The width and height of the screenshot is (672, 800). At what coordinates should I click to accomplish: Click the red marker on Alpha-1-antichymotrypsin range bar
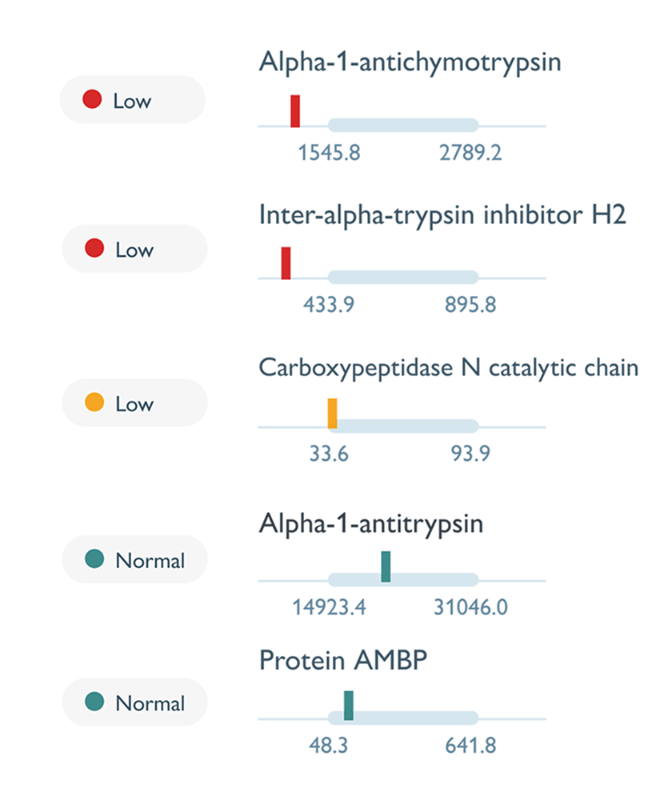(295, 111)
